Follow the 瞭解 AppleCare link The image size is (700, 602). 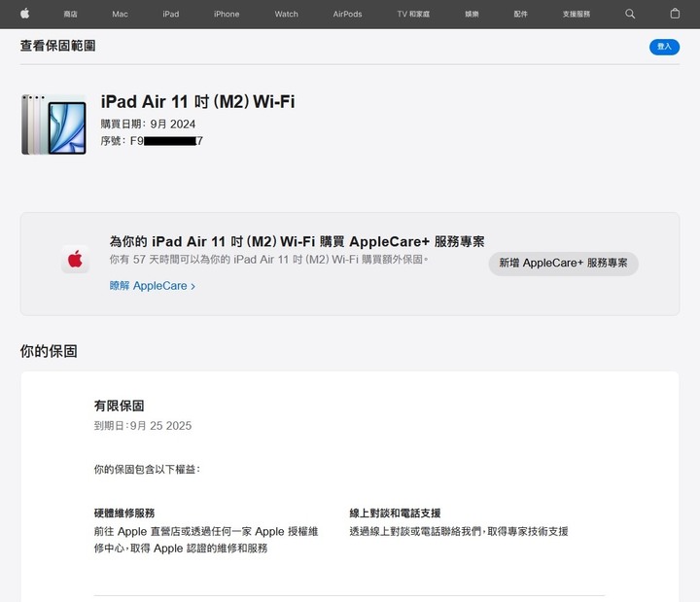153,286
